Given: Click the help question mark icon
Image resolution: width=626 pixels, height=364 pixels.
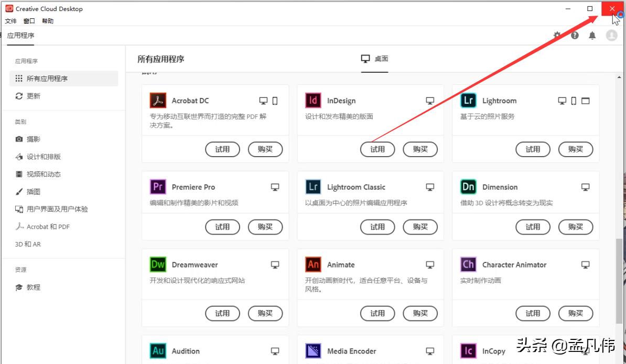Looking at the screenshot, I should [575, 35].
